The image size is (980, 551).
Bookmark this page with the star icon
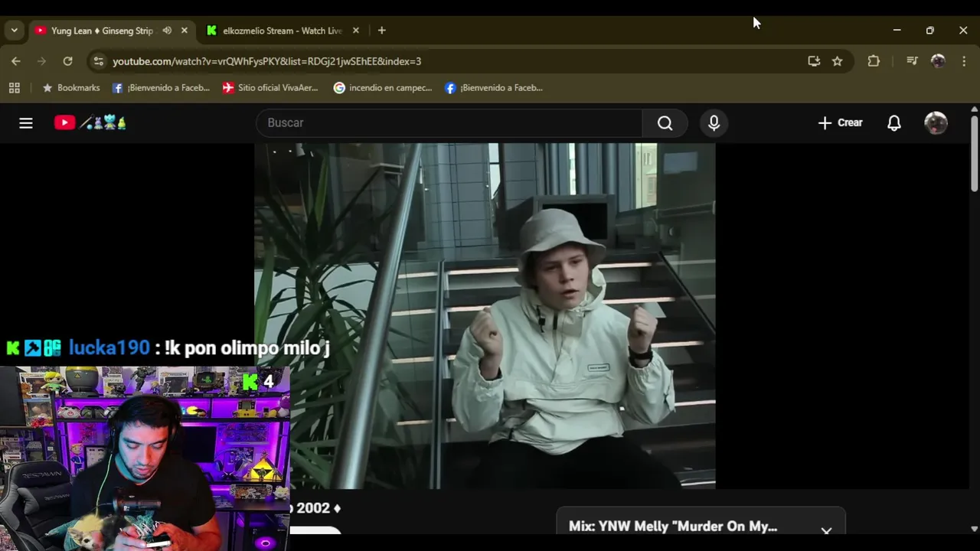838,61
